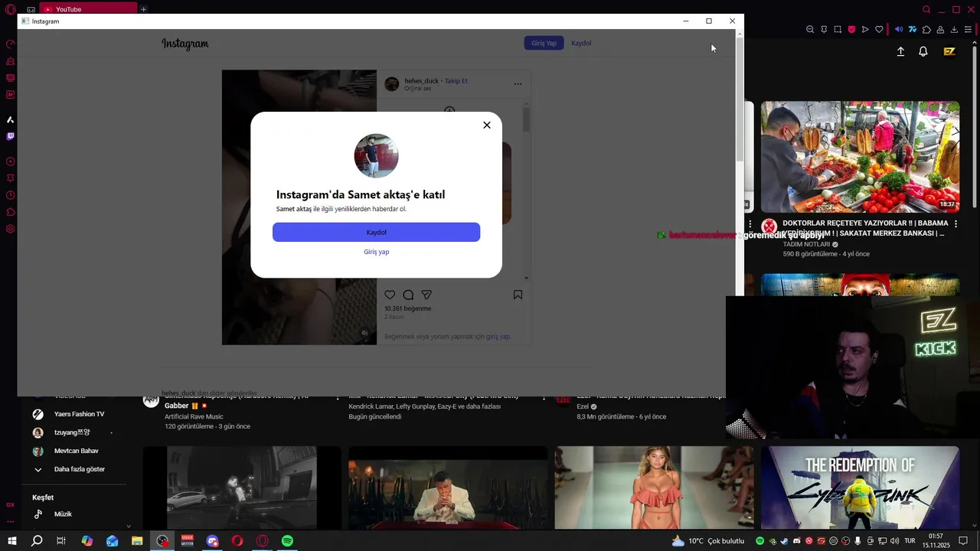980x551 pixels.
Task: Click Twitch icon in Opera sidebar
Action: click(10, 136)
